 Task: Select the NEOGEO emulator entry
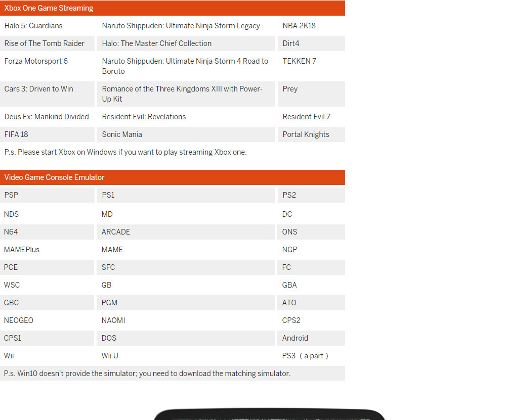tap(19, 320)
